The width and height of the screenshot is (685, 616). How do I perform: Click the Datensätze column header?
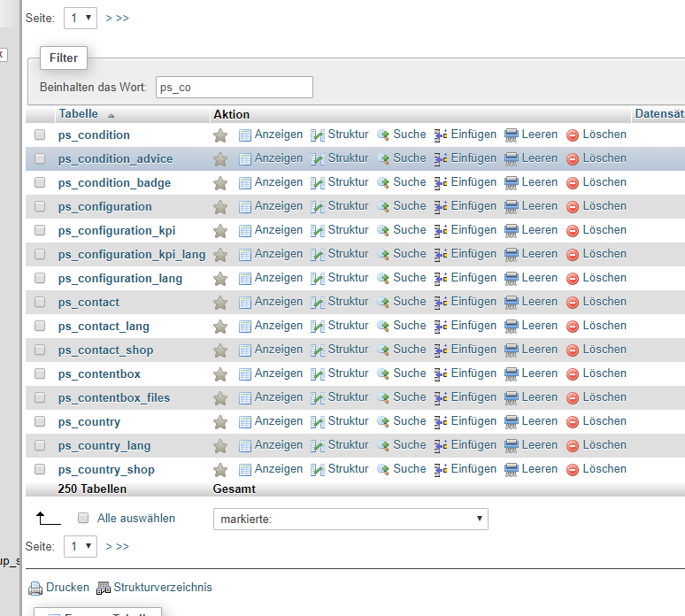point(659,114)
